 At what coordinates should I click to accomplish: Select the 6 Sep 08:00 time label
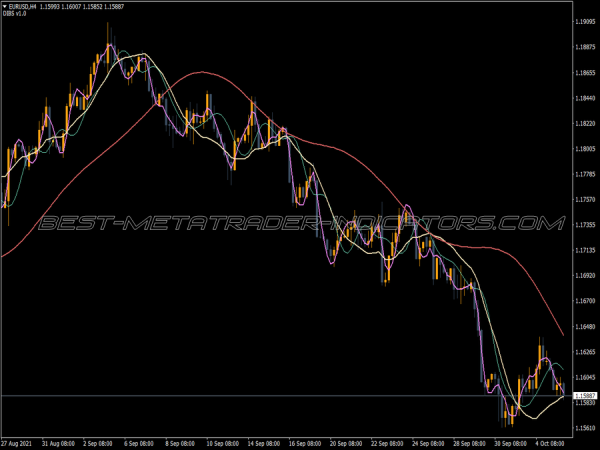[143, 443]
